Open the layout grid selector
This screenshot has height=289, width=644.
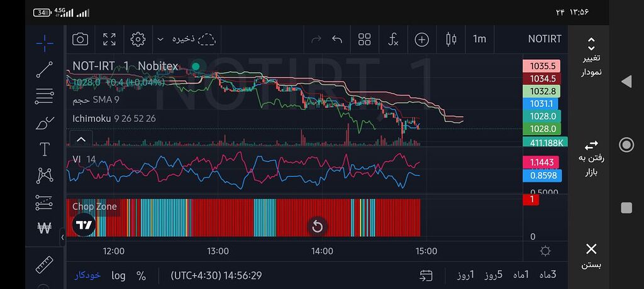tap(365, 40)
